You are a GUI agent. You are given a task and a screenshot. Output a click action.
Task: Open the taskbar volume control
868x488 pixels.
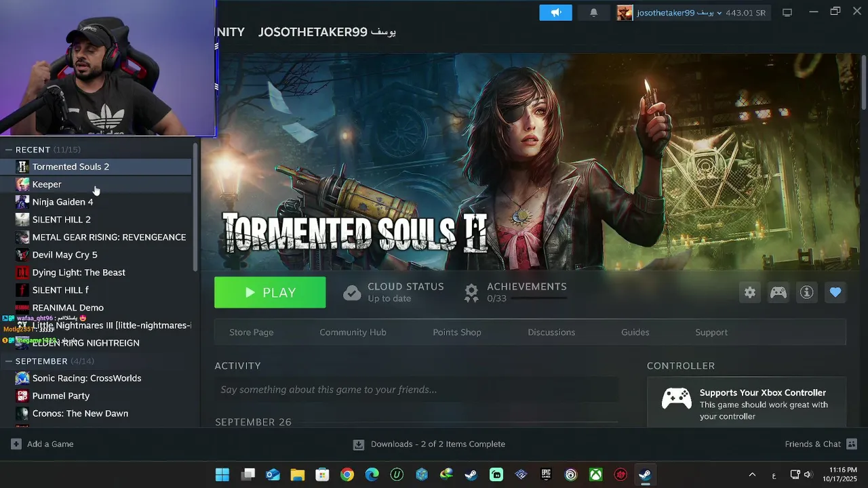807,474
